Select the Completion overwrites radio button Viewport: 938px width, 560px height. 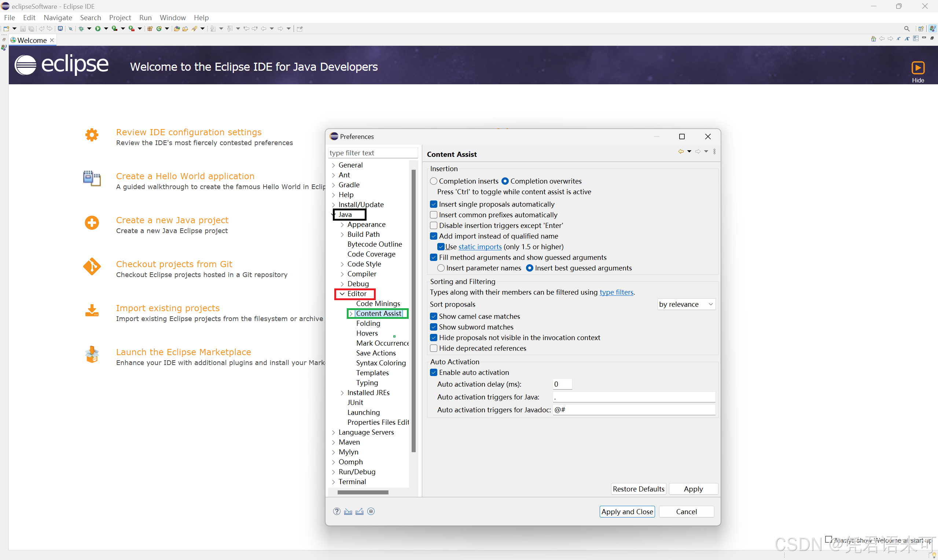coord(505,181)
